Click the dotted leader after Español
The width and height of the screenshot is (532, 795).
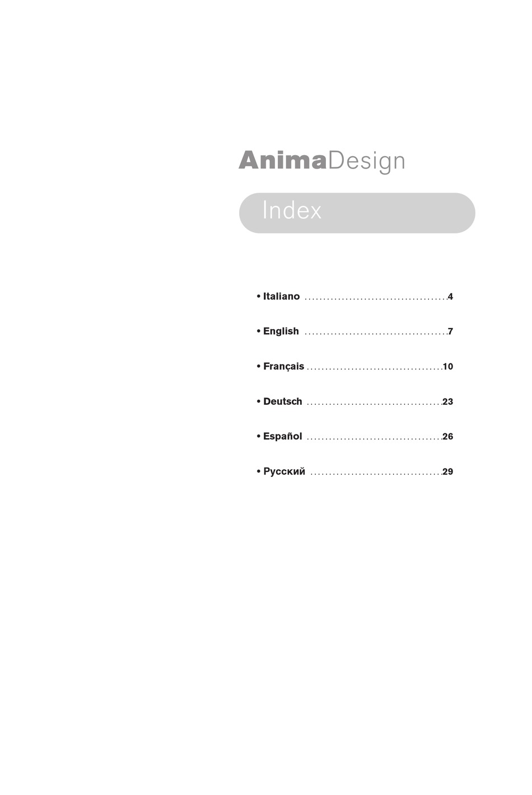(x=375, y=440)
